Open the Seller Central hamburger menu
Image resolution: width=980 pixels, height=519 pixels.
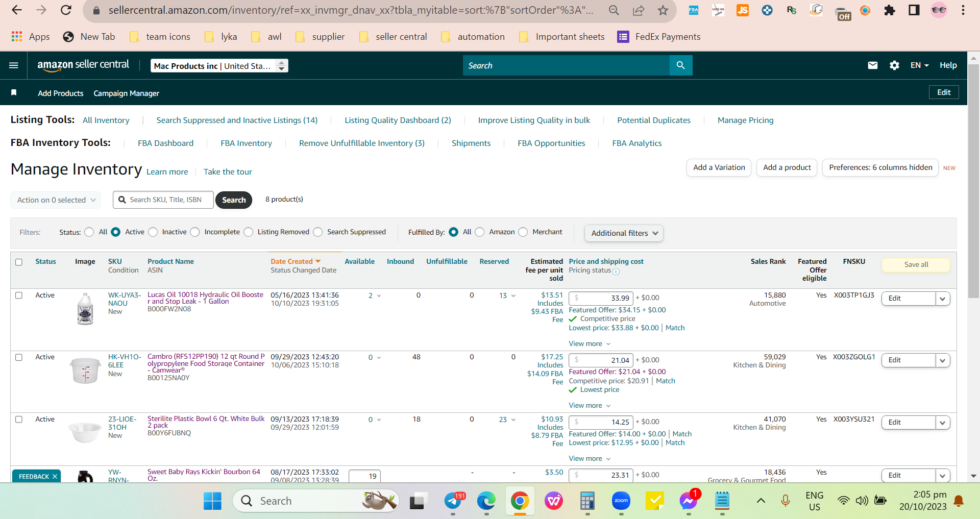click(x=14, y=65)
